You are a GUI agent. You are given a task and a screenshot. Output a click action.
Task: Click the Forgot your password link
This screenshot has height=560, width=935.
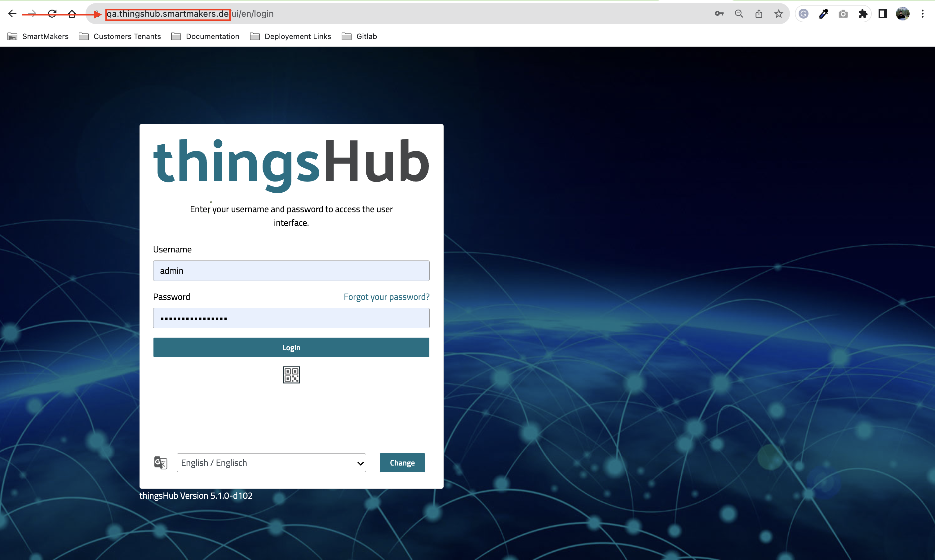click(386, 297)
